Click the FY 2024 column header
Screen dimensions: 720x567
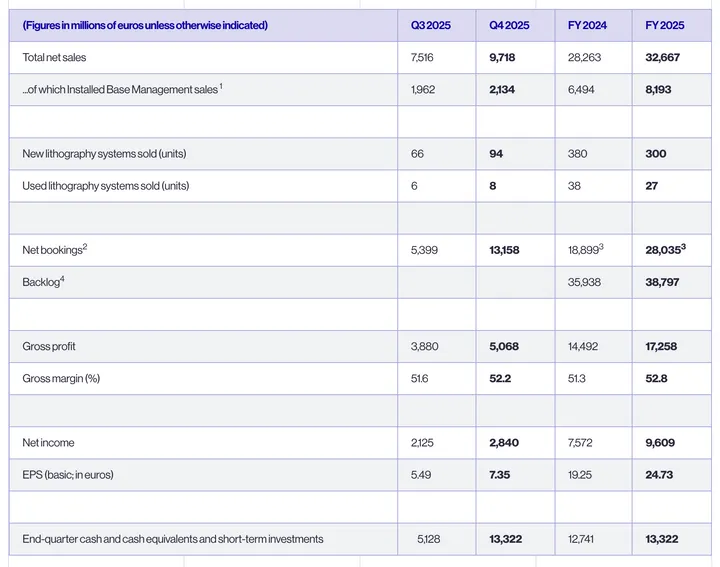click(x=587, y=25)
